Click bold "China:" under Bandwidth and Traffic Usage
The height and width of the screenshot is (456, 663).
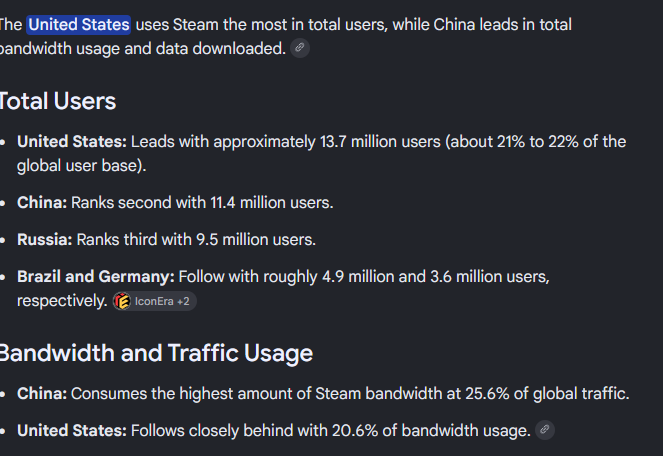click(42, 394)
